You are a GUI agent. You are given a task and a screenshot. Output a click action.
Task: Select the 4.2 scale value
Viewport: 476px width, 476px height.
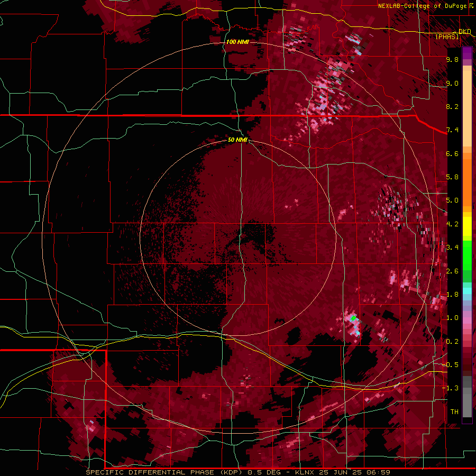pos(452,224)
